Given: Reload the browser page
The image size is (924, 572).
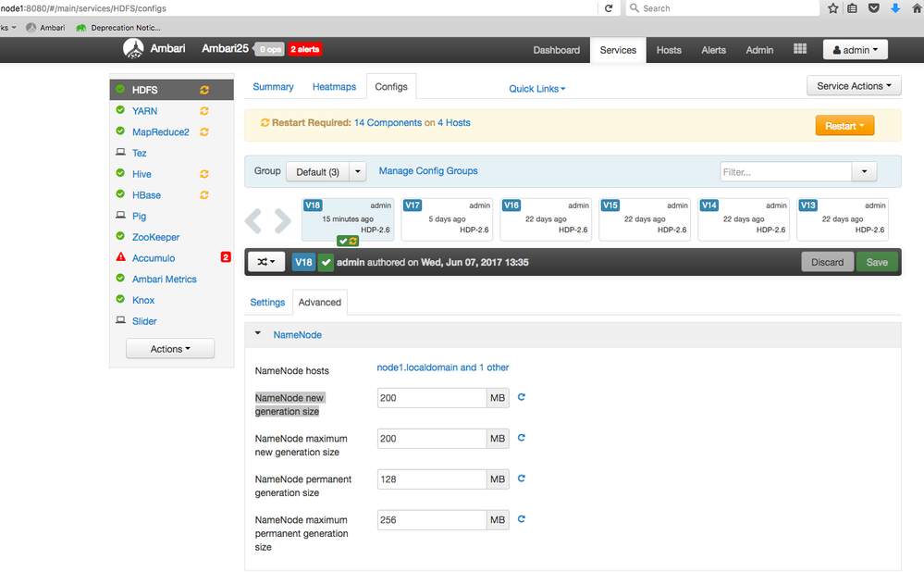Looking at the screenshot, I should coord(609,8).
